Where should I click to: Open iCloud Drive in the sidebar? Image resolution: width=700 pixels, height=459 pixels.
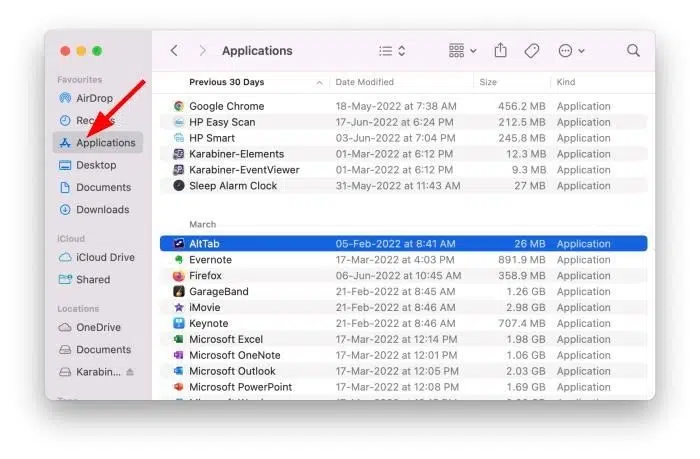point(97,257)
